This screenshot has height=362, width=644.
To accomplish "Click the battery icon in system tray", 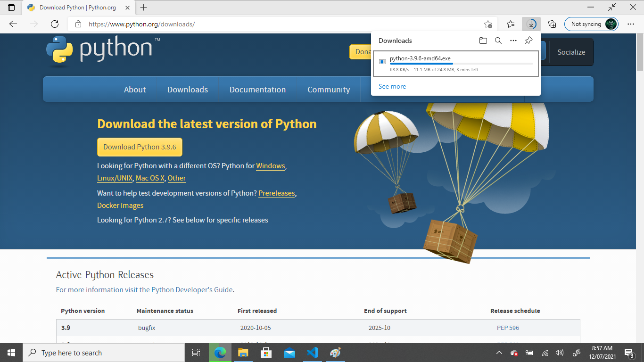I will pyautogui.click(x=529, y=353).
